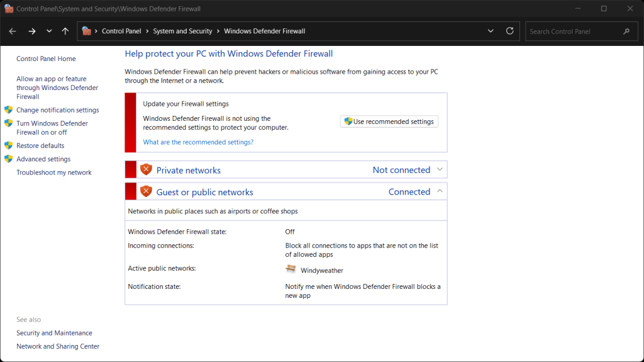The width and height of the screenshot is (644, 362).
Task: Select Control Panel in breadcrumb path
Action: [122, 31]
